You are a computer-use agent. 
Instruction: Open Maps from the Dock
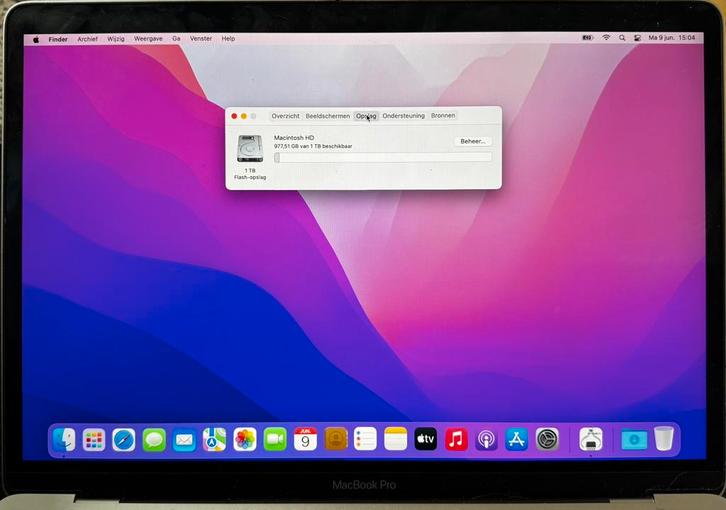click(214, 439)
